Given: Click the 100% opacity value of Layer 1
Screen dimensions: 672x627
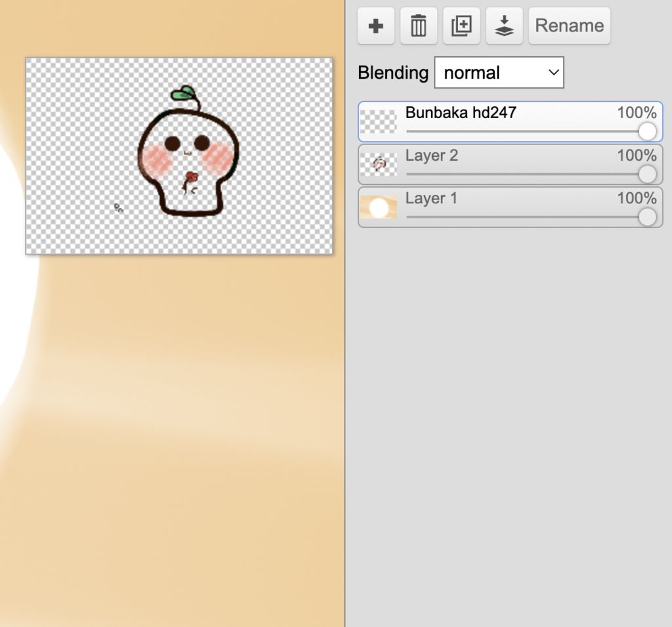Looking at the screenshot, I should [637, 198].
